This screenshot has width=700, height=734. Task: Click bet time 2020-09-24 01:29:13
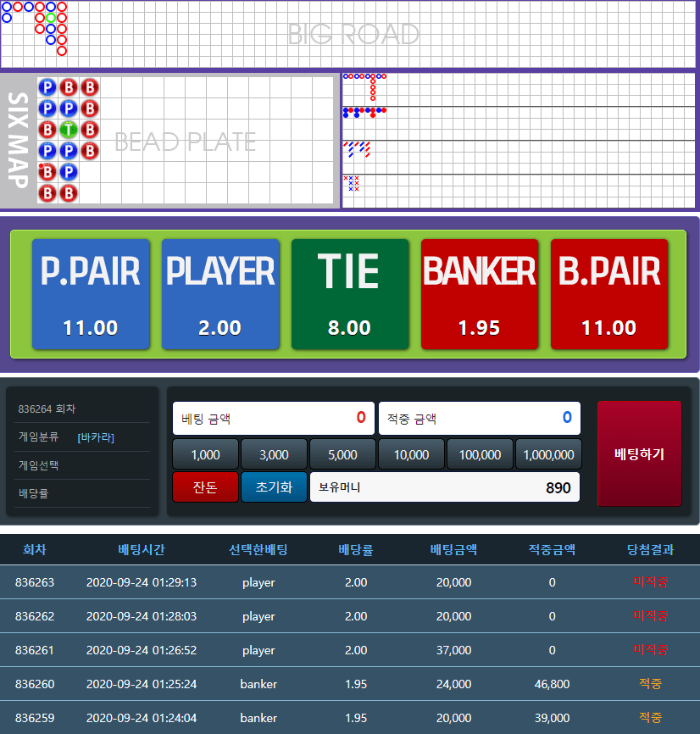point(142,582)
